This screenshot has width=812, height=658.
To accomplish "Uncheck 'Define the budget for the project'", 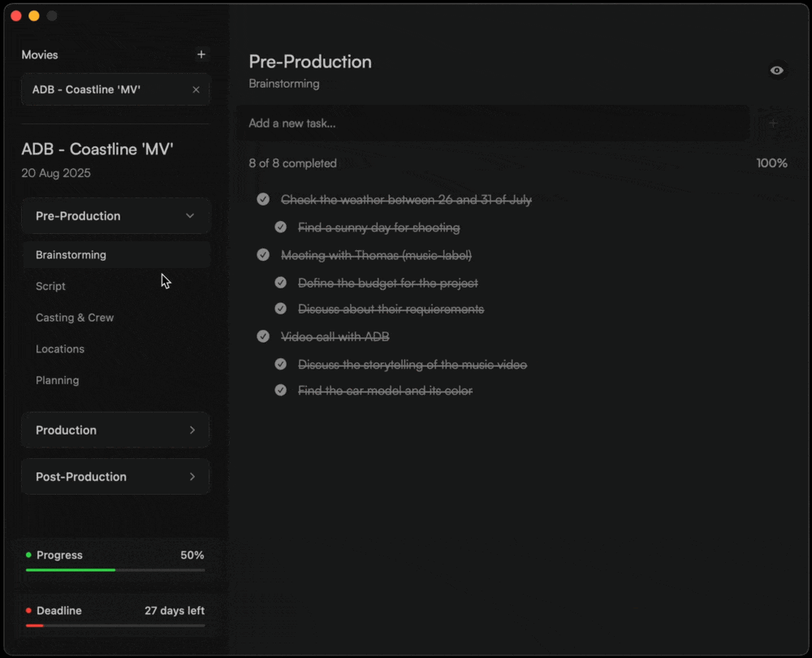I will click(x=280, y=283).
